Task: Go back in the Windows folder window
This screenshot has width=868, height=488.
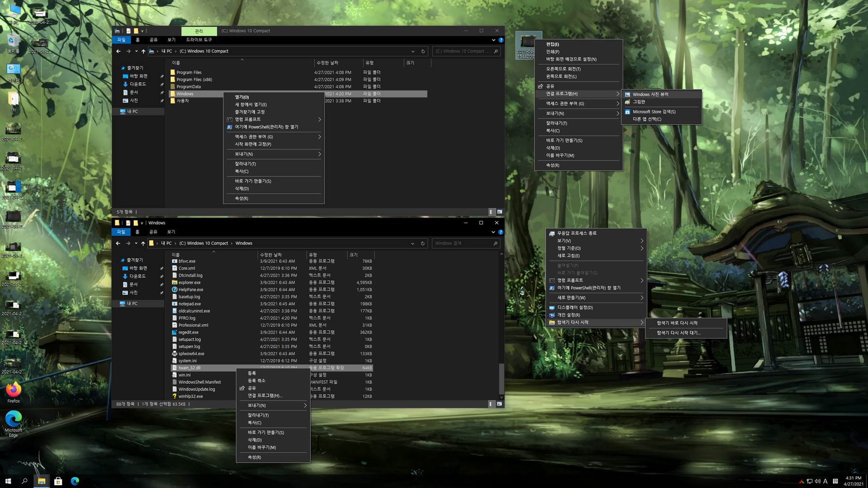Action: (118, 243)
